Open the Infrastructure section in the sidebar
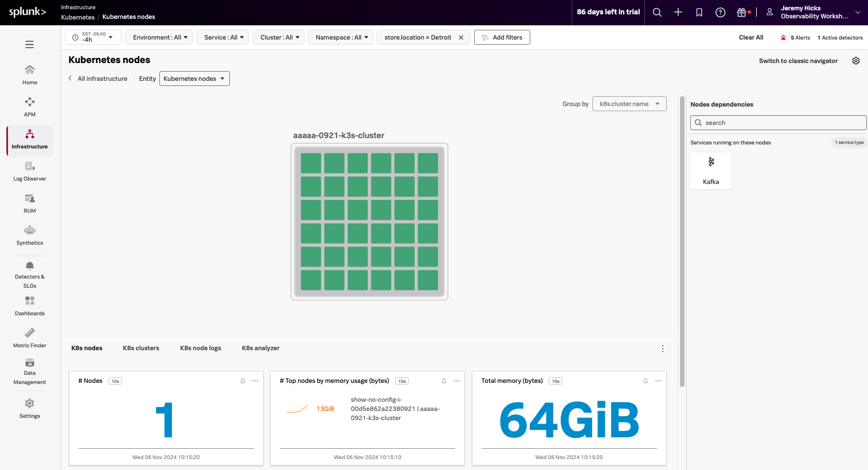 point(29,140)
